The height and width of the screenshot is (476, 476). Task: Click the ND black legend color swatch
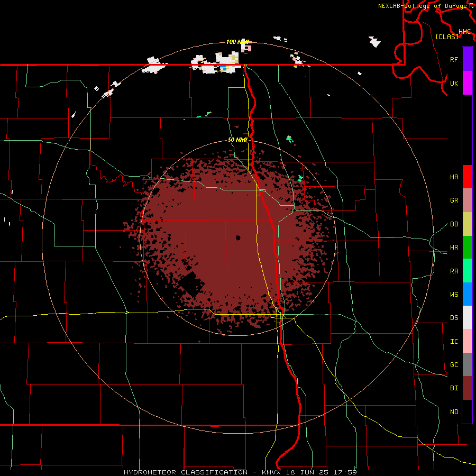coord(467,411)
